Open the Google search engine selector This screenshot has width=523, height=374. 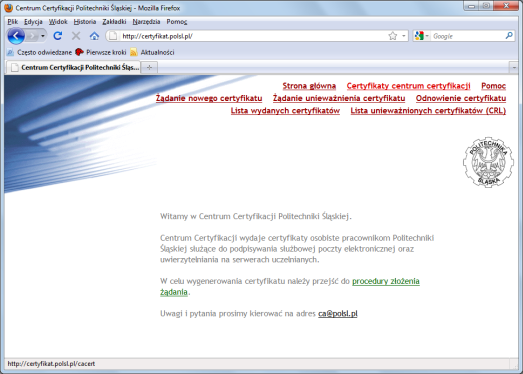coord(422,36)
